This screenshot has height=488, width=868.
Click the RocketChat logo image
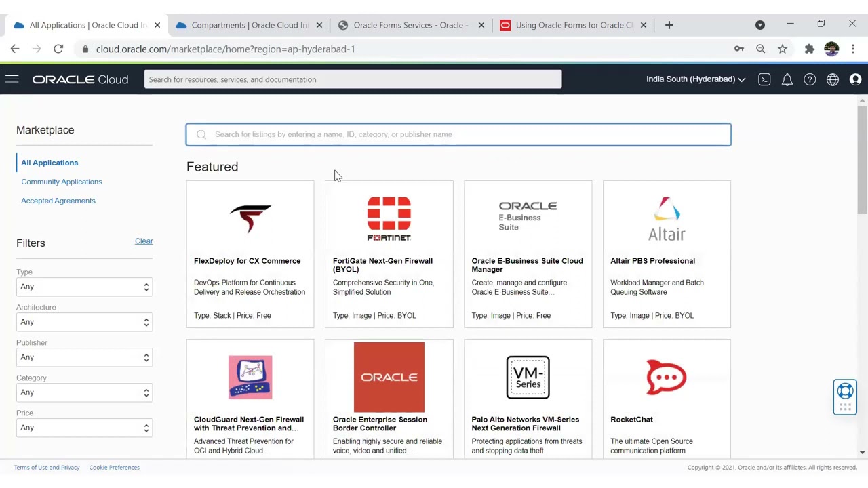tap(667, 377)
